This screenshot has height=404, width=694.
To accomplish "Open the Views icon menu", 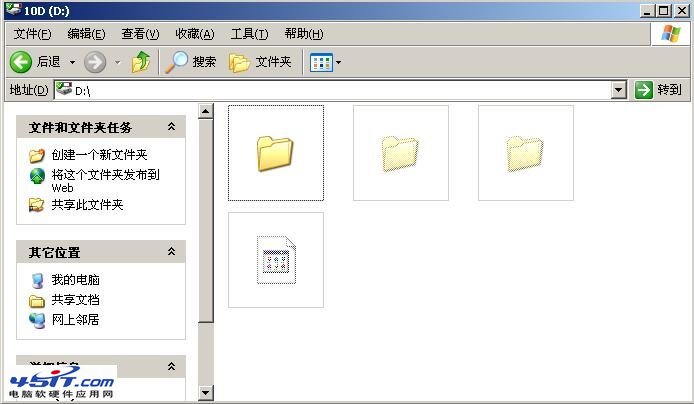I will click(x=326, y=62).
